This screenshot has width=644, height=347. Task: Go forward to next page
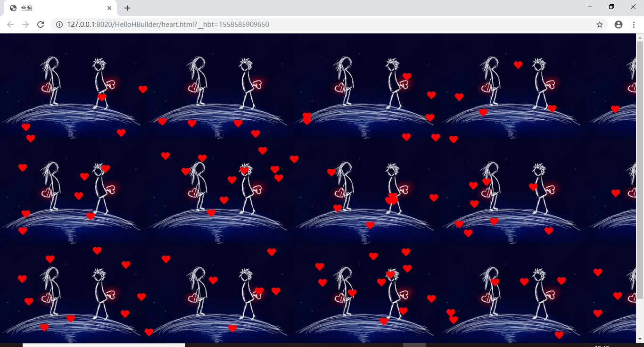click(25, 25)
